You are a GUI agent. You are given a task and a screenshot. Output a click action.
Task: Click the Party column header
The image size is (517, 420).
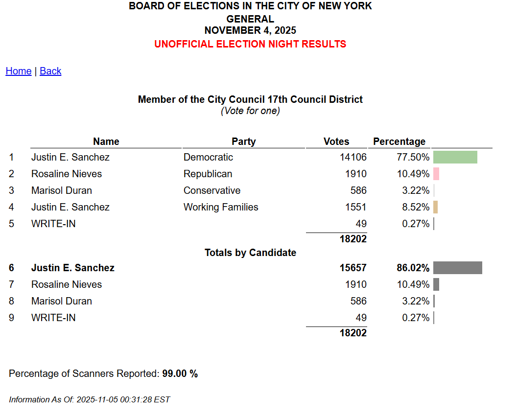pos(243,141)
